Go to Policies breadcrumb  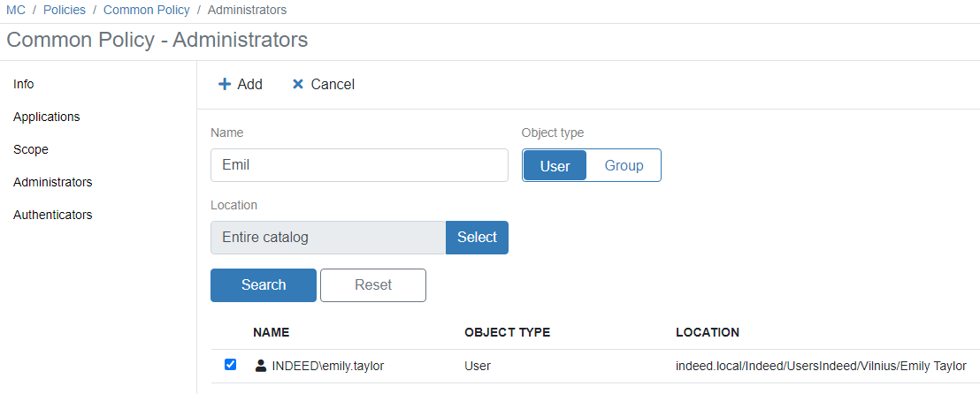point(65,10)
